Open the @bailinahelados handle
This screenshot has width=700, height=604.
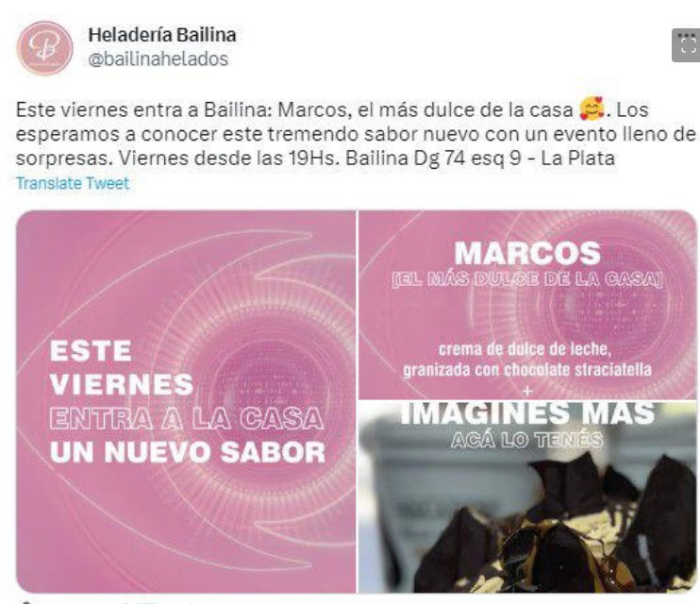click(x=158, y=59)
